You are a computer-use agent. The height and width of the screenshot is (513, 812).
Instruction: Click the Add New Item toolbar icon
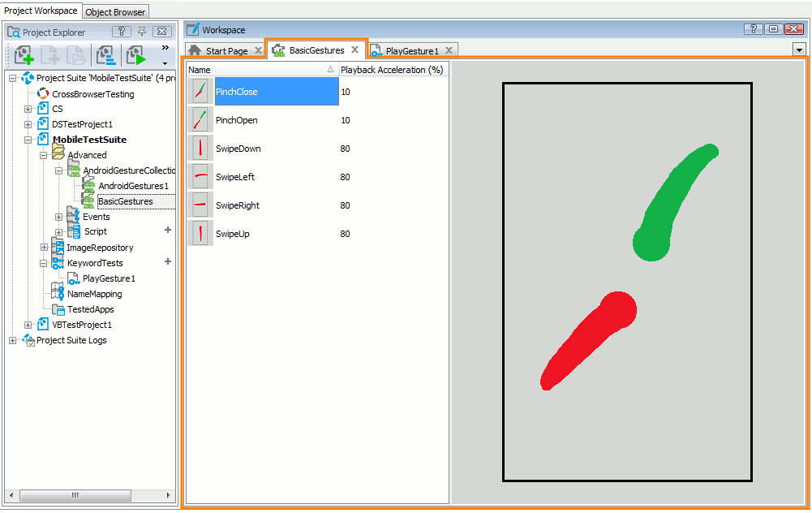click(50, 55)
